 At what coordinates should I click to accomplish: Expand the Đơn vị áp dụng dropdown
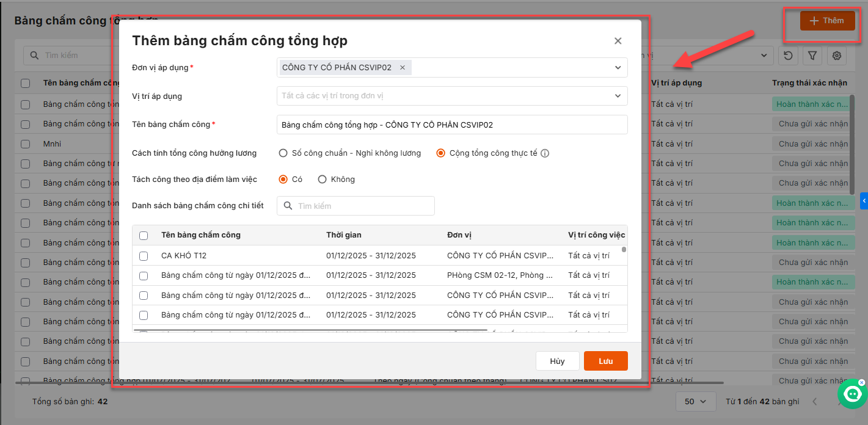coord(618,68)
